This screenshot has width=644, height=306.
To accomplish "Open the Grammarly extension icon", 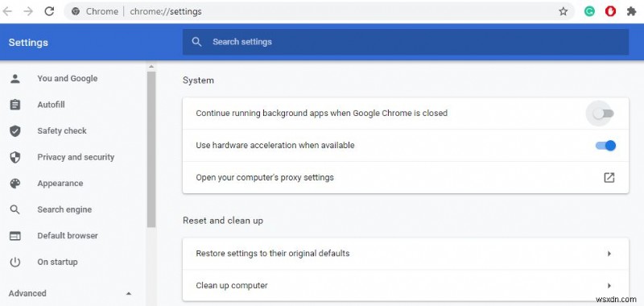I will pyautogui.click(x=589, y=11).
